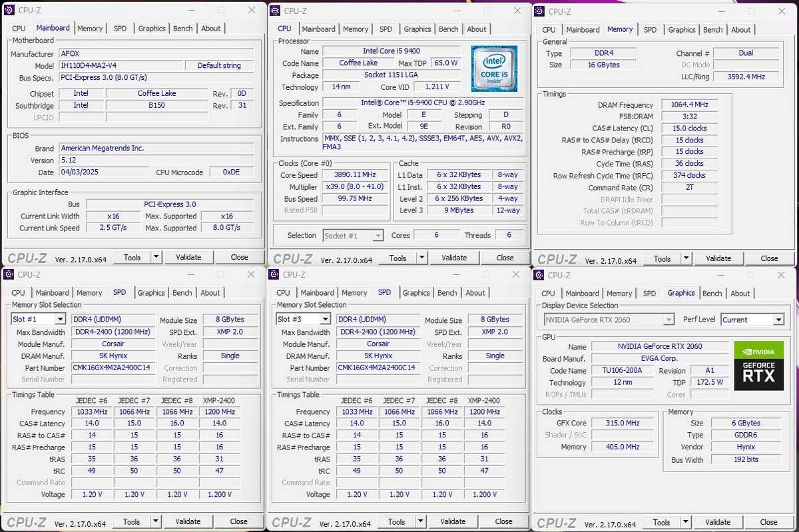This screenshot has width=799, height=532.
Task: Click the CPU-Z title icon in the Slot #3 SPD window
Action: pyautogui.click(x=275, y=274)
